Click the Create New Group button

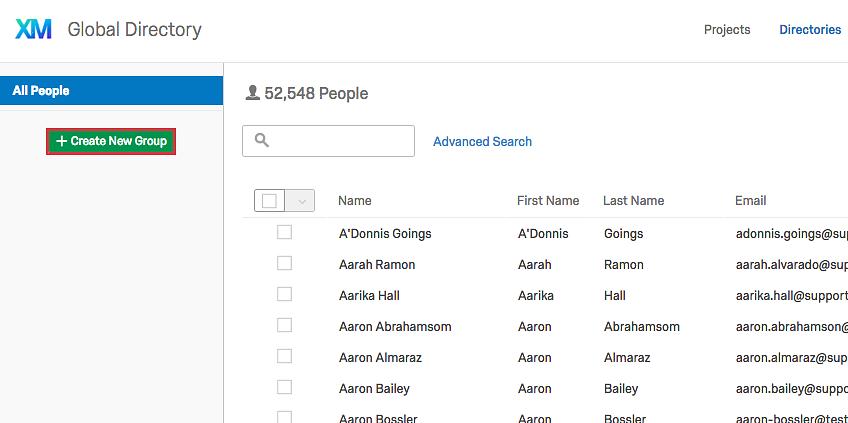point(111,142)
